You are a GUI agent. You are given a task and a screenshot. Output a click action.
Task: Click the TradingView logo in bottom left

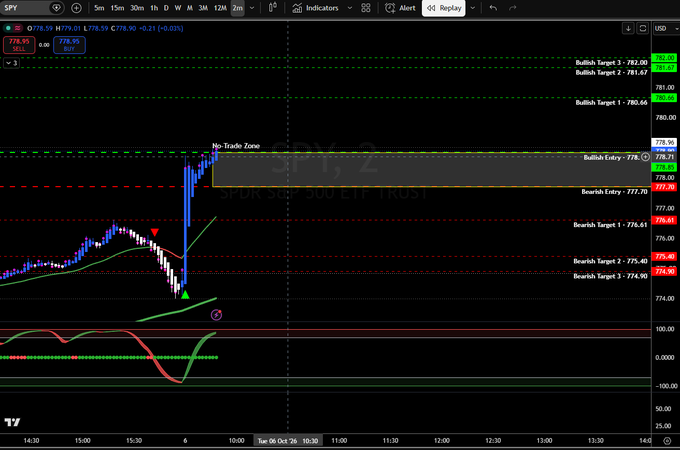(x=12, y=422)
